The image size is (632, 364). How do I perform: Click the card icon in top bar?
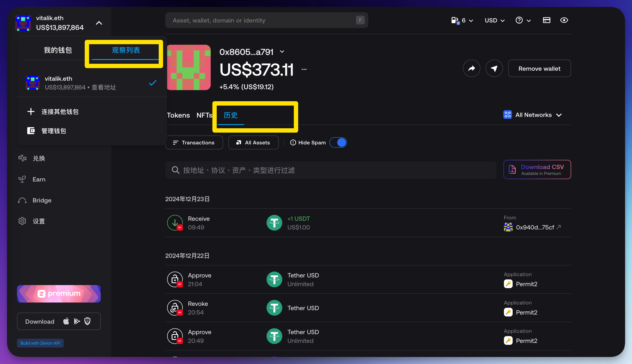click(x=546, y=20)
